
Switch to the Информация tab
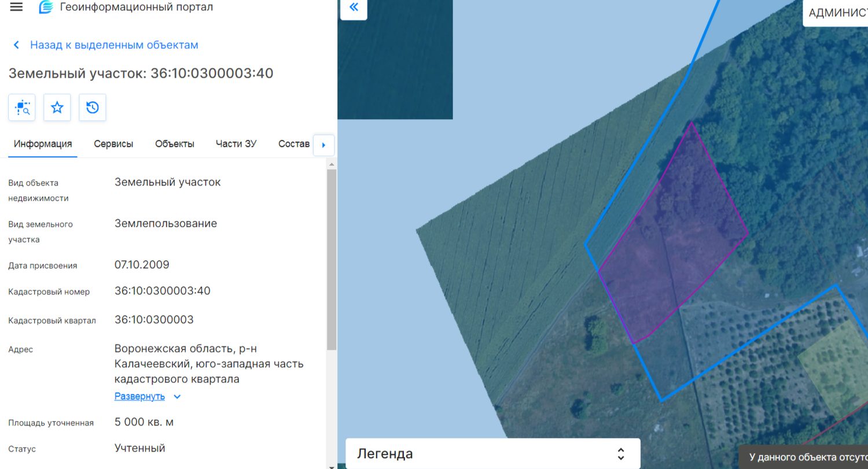tap(43, 144)
